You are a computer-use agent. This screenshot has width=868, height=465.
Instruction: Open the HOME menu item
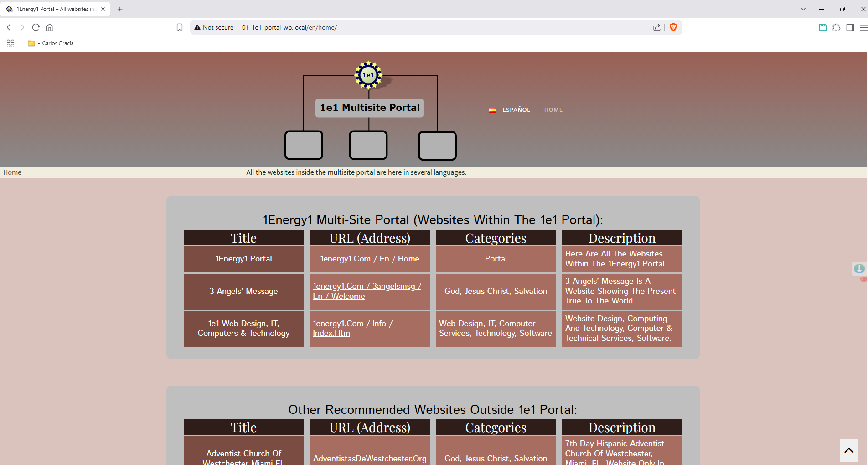[553, 110]
